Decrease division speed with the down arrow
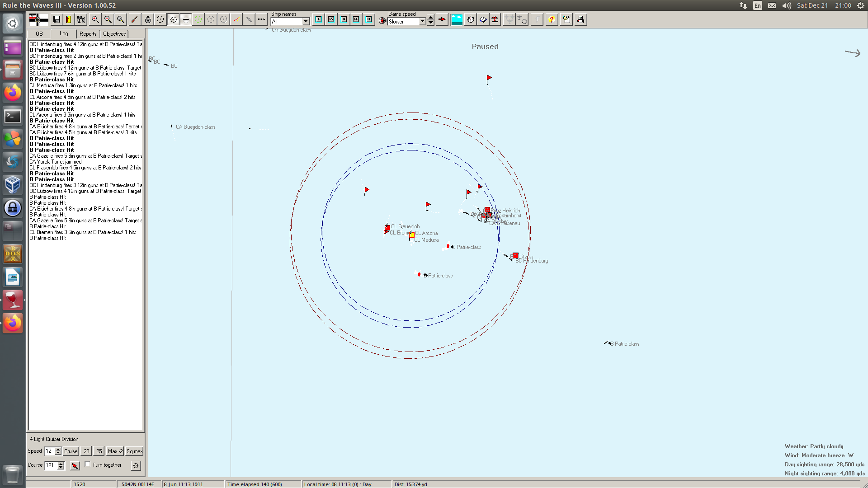868x488 pixels. [x=58, y=453]
